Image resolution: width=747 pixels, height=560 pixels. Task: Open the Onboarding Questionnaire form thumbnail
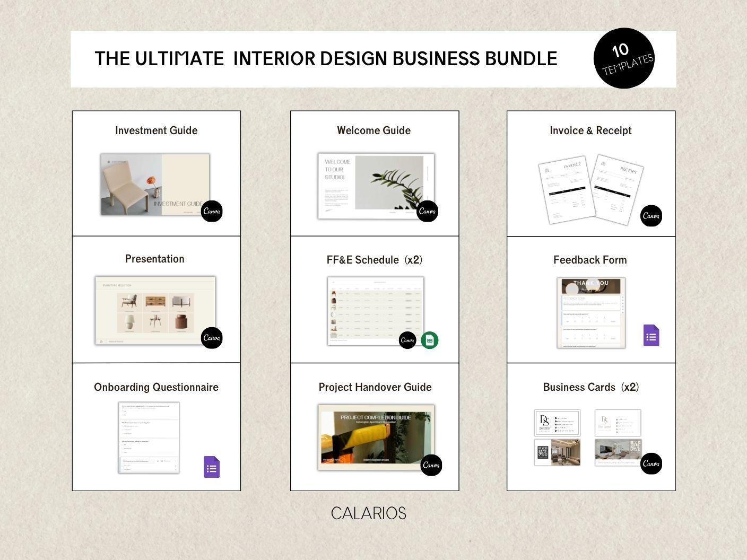(149, 437)
